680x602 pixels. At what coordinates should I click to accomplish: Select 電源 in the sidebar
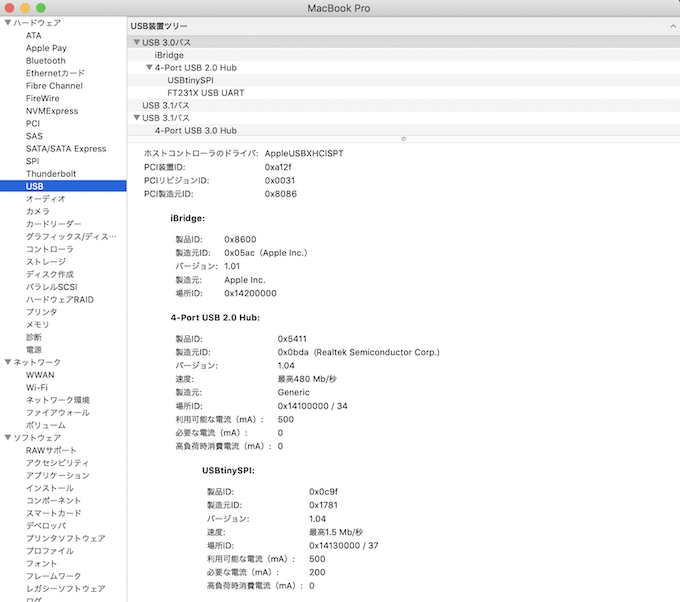34,350
